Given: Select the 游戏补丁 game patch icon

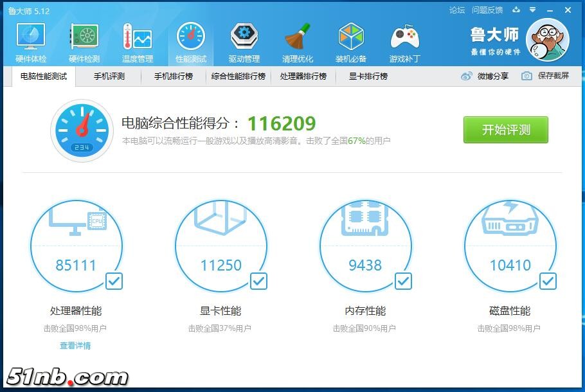Looking at the screenshot, I should [405, 40].
